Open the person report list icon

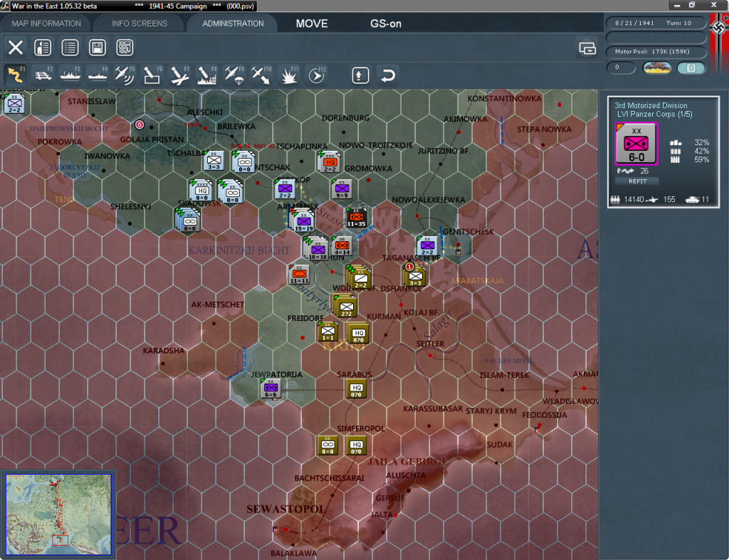tap(43, 48)
